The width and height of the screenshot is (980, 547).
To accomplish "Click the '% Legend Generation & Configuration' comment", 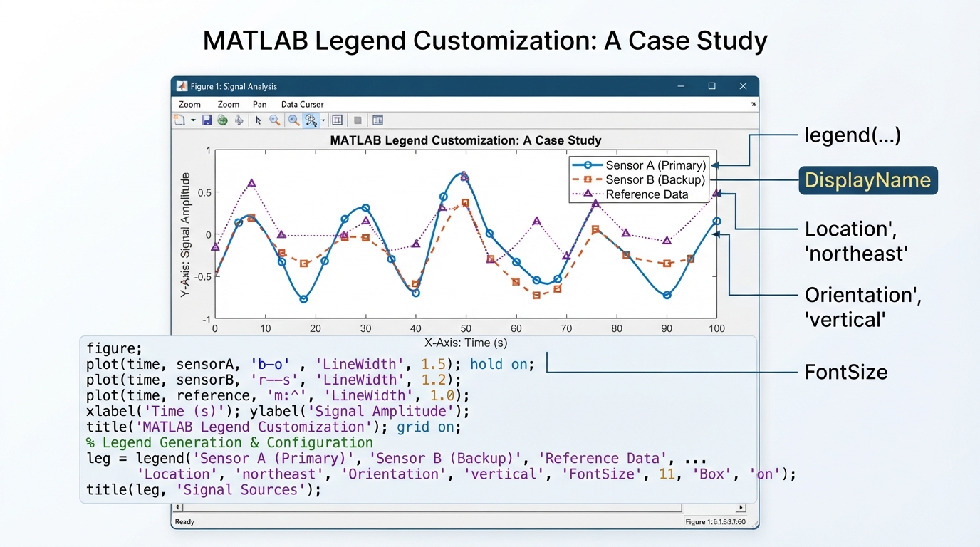I will [x=229, y=442].
